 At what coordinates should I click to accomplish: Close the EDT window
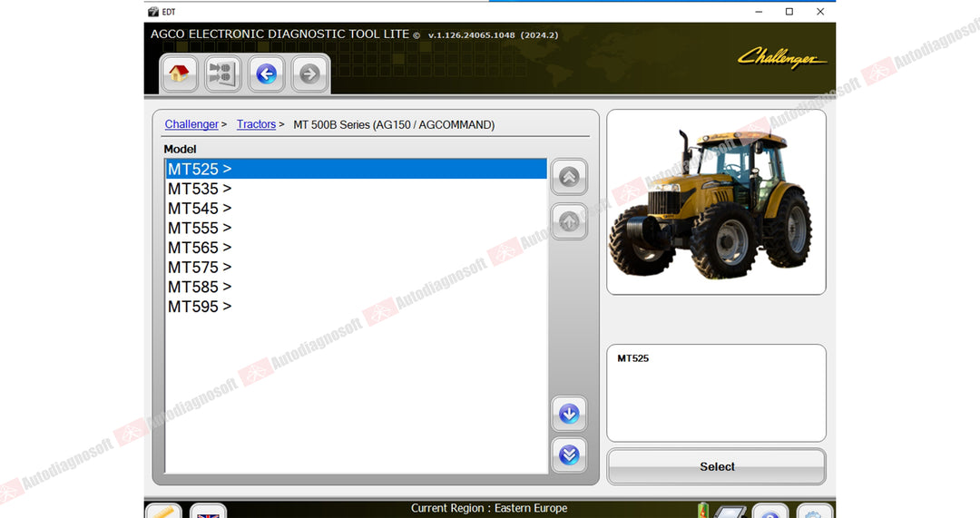(820, 11)
